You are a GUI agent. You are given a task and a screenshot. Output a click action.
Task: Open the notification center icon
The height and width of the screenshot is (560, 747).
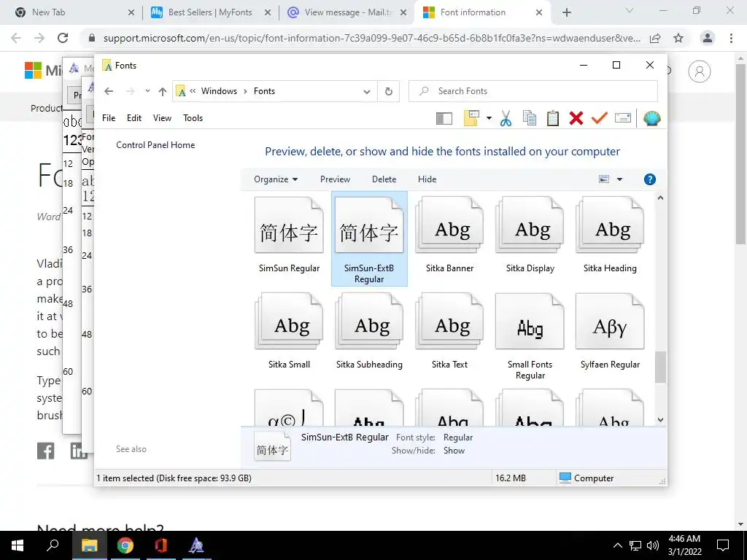point(723,545)
